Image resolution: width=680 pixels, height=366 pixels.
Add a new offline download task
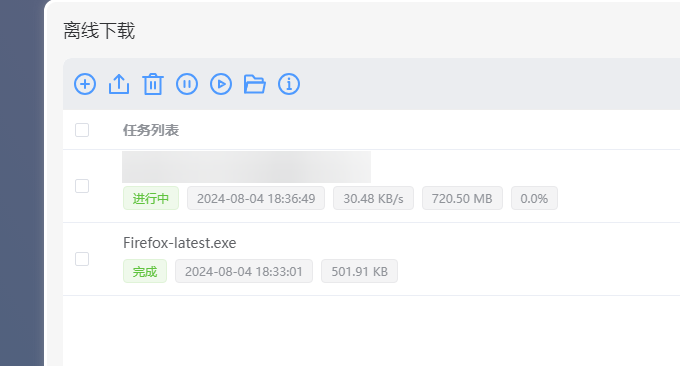85,84
